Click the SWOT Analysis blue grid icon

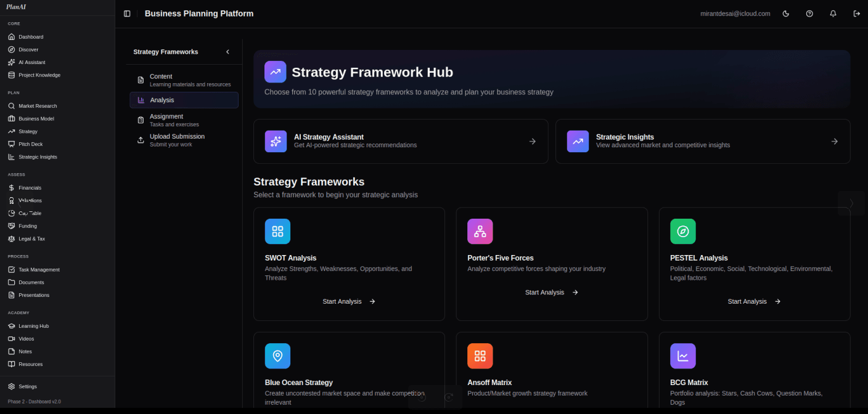pyautogui.click(x=277, y=232)
